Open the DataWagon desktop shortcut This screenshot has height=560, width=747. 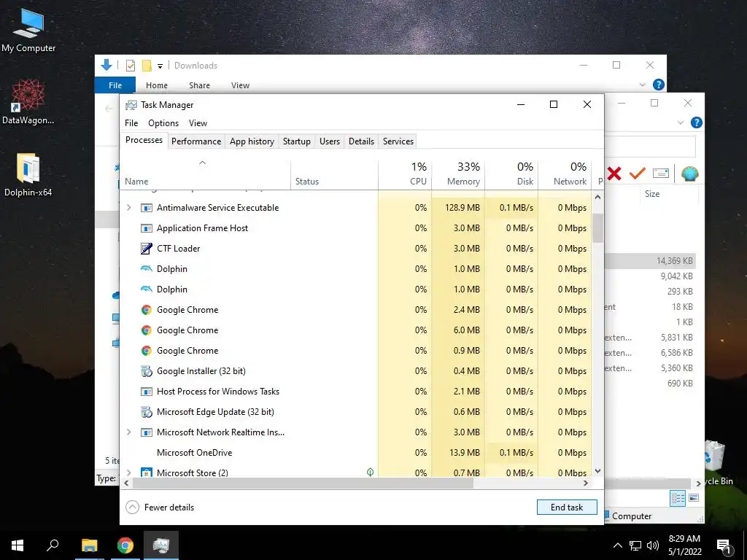click(28, 101)
